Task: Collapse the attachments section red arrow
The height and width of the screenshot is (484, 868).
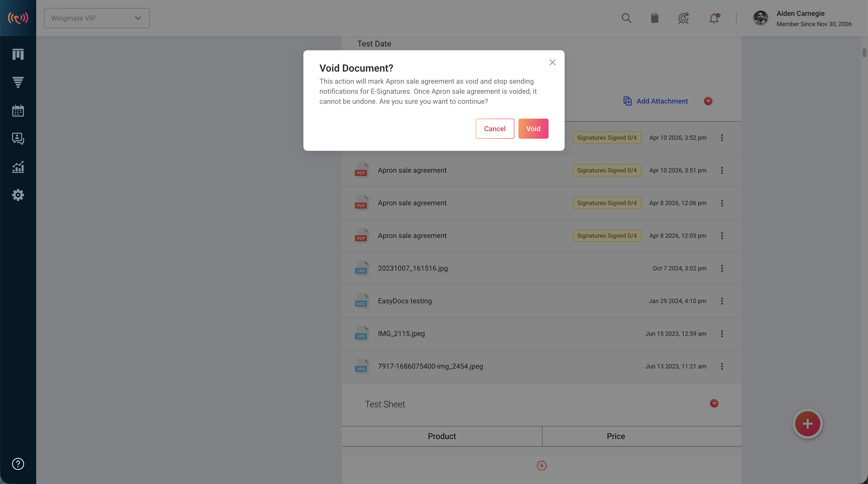Action: pyautogui.click(x=708, y=101)
